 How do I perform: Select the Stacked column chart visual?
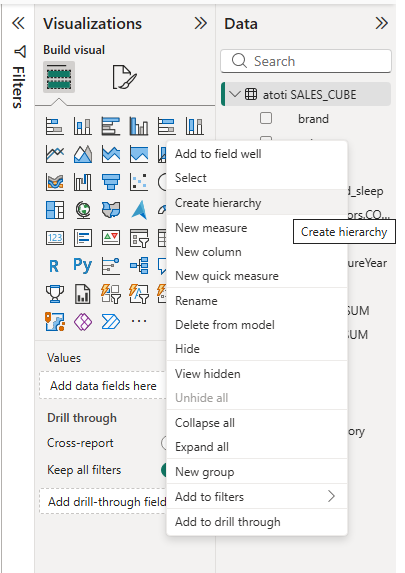pos(83,126)
